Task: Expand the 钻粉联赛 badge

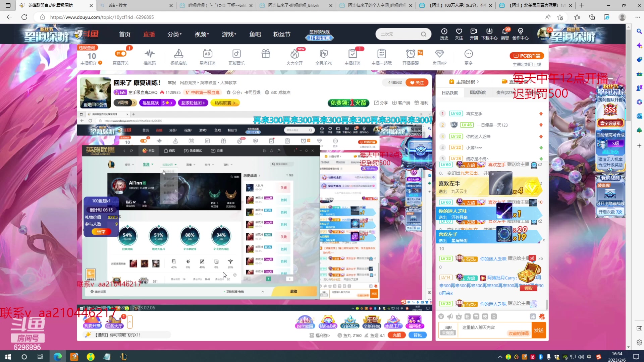Action: click(x=225, y=103)
